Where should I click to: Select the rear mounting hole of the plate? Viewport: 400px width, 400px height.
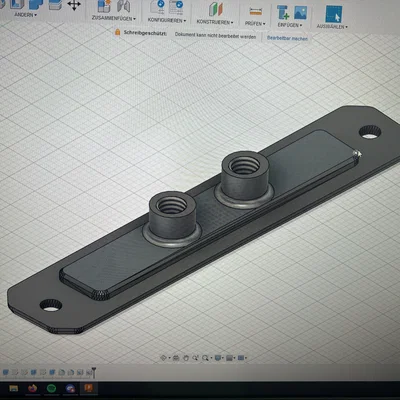370,132
